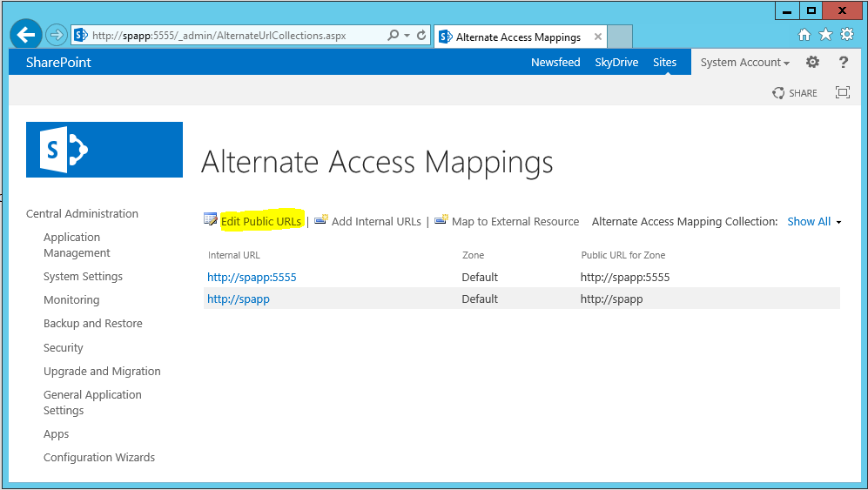868x490 pixels.
Task: Open internal URL http://spapp:5555 link
Action: click(252, 277)
